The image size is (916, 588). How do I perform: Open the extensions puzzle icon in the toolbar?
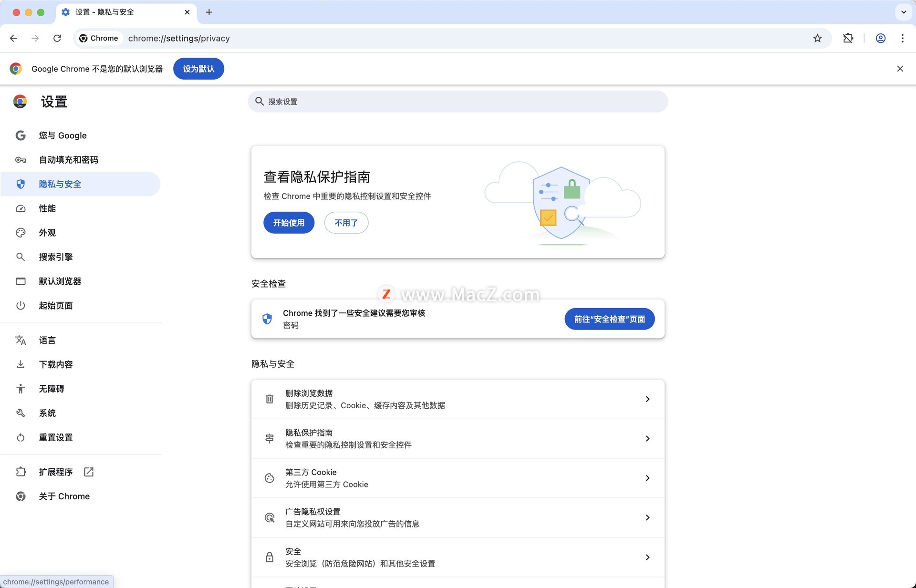click(848, 38)
